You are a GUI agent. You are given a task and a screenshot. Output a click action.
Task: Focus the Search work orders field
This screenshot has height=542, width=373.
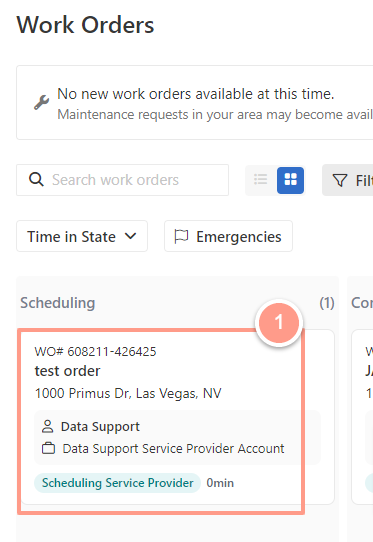(122, 180)
